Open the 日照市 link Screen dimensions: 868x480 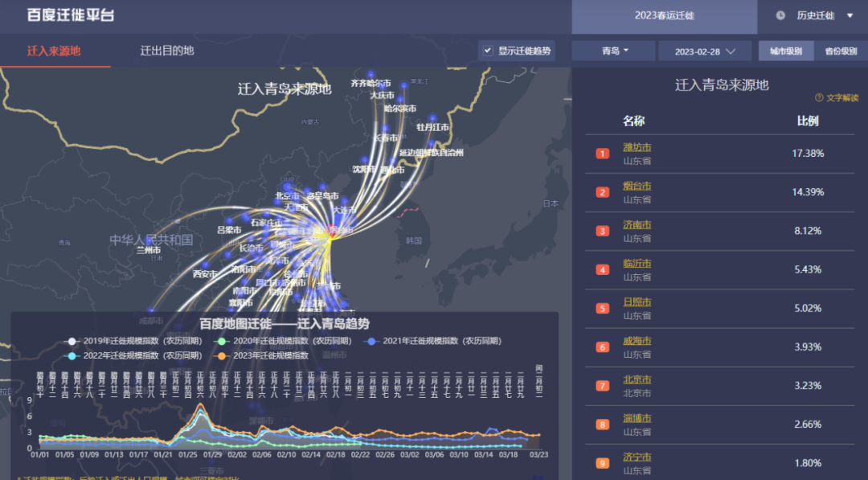point(637,302)
